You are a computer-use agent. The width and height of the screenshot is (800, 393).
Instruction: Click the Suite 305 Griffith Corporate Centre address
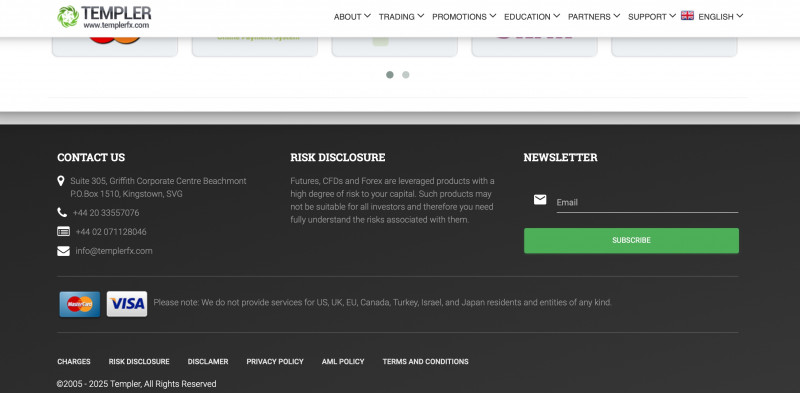158,187
